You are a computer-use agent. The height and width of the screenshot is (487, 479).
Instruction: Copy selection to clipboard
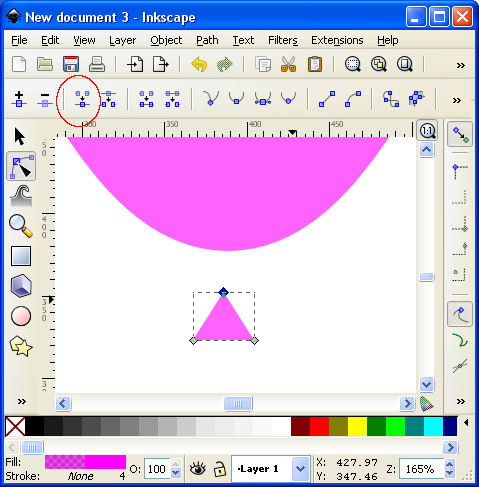coord(263,64)
